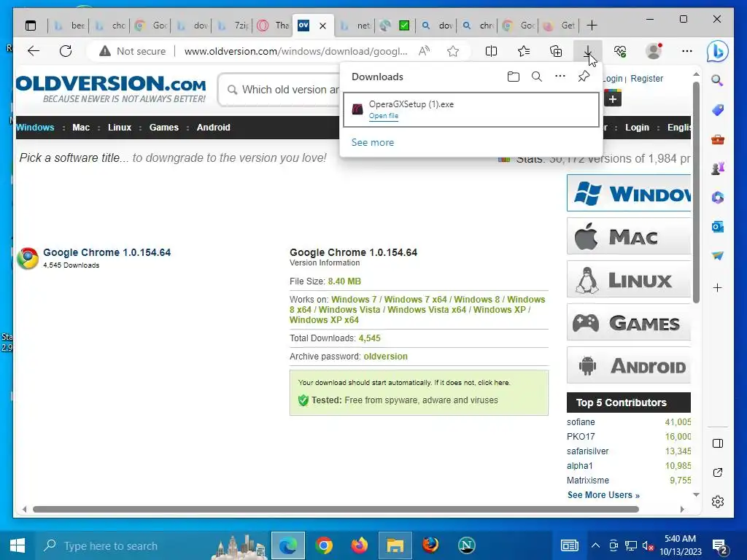This screenshot has width=747, height=560.
Task: Go back to the previous page
Action: [34, 51]
